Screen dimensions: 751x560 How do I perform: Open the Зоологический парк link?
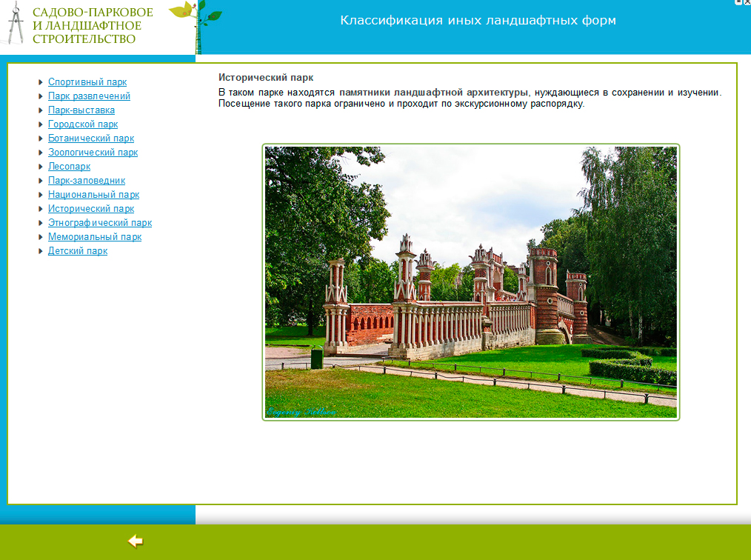point(93,153)
